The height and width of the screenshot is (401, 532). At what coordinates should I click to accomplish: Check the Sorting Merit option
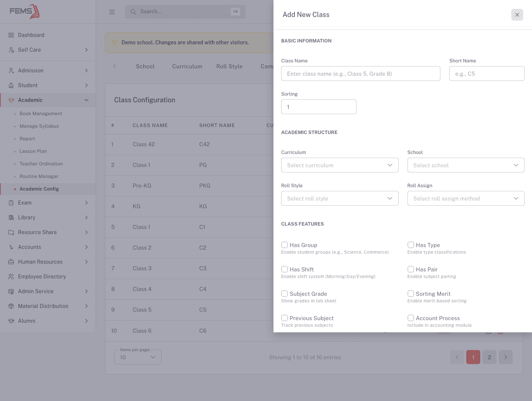coord(410,294)
